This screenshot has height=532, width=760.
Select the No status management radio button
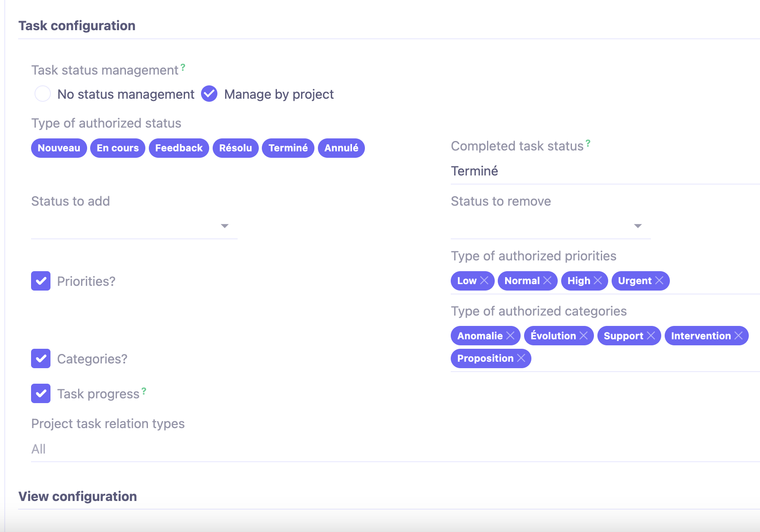tap(43, 94)
